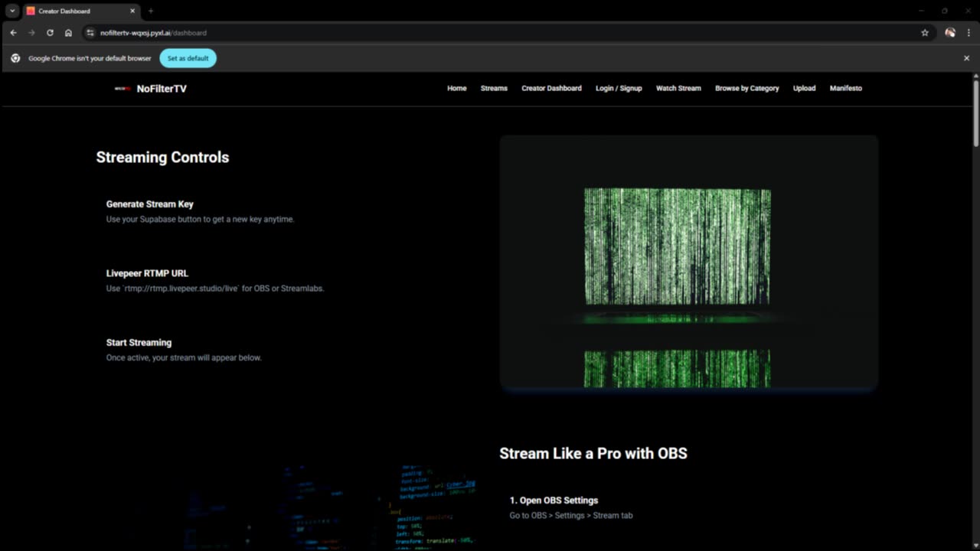Click the green matrix code image

[688, 264]
